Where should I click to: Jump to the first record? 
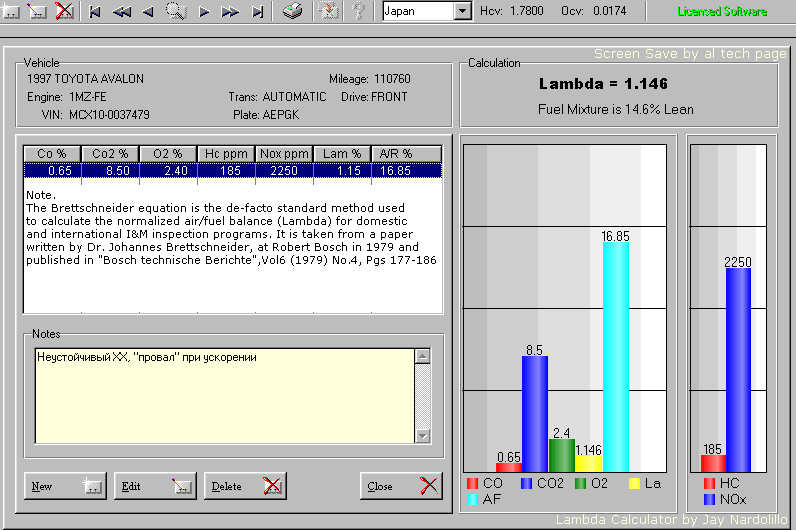95,12
